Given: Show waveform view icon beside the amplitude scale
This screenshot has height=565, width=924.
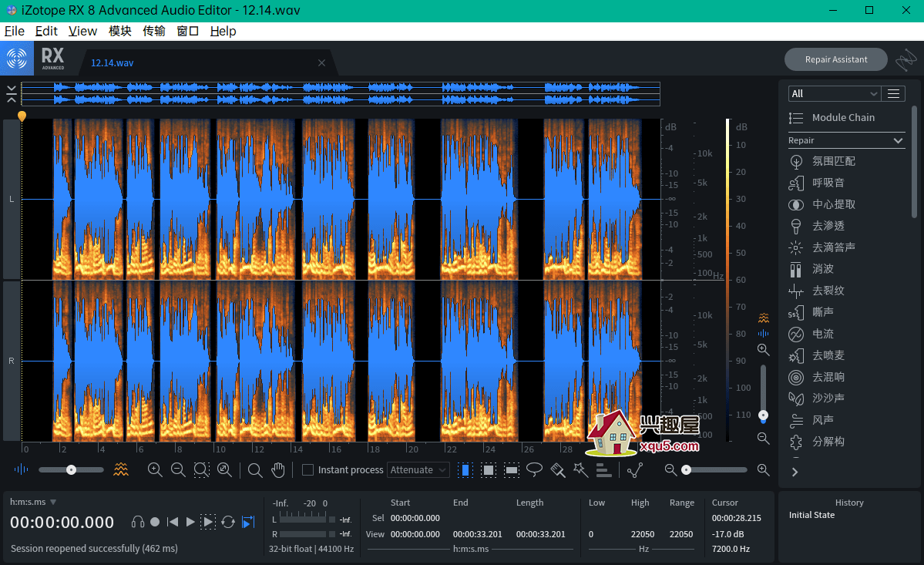Looking at the screenshot, I should (764, 334).
